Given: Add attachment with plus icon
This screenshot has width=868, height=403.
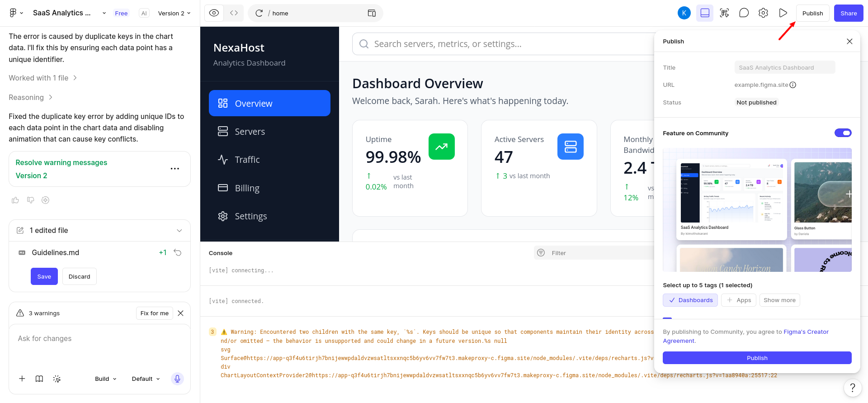Looking at the screenshot, I should [22, 379].
